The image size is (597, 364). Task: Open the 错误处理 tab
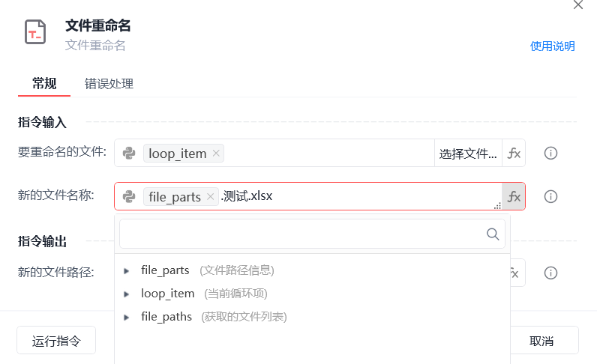(109, 84)
